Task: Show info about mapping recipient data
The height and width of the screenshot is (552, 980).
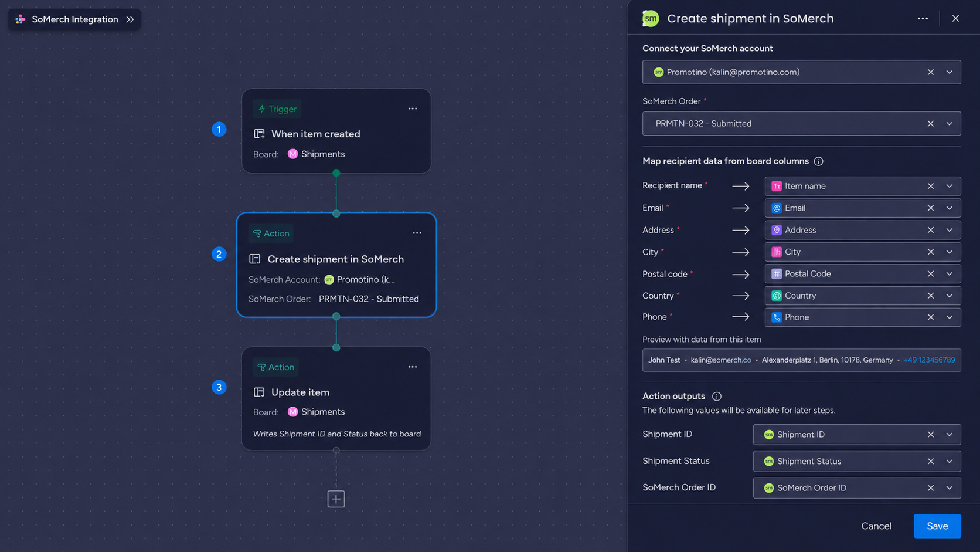Action: click(819, 161)
